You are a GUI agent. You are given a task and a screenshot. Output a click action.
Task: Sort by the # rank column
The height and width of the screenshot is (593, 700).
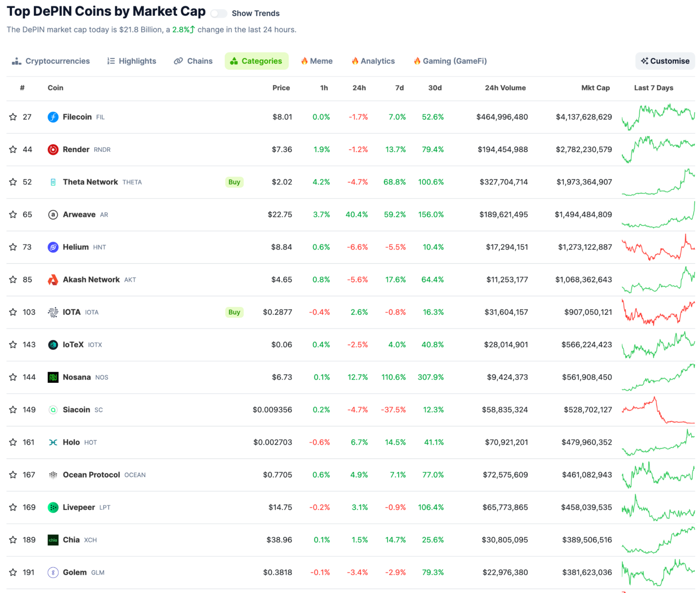point(22,88)
